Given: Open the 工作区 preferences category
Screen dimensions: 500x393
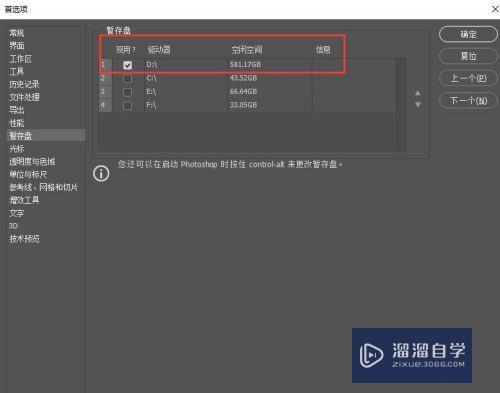Looking at the screenshot, I should tap(20, 59).
